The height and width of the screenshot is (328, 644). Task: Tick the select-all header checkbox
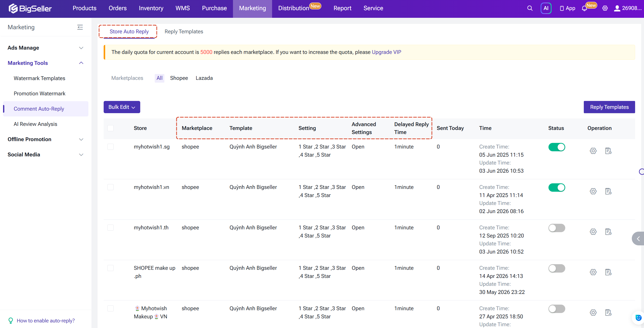pyautogui.click(x=111, y=128)
